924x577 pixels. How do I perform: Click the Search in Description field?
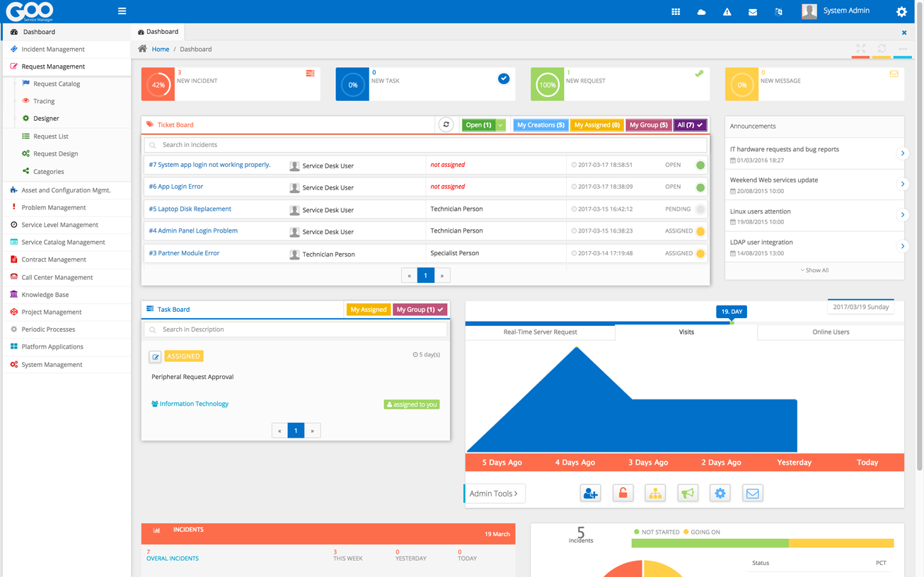coord(296,330)
